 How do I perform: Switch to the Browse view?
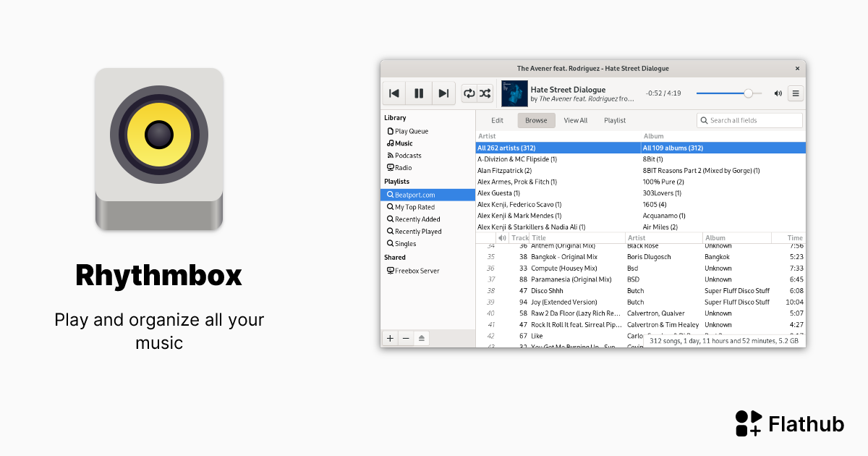pyautogui.click(x=536, y=120)
